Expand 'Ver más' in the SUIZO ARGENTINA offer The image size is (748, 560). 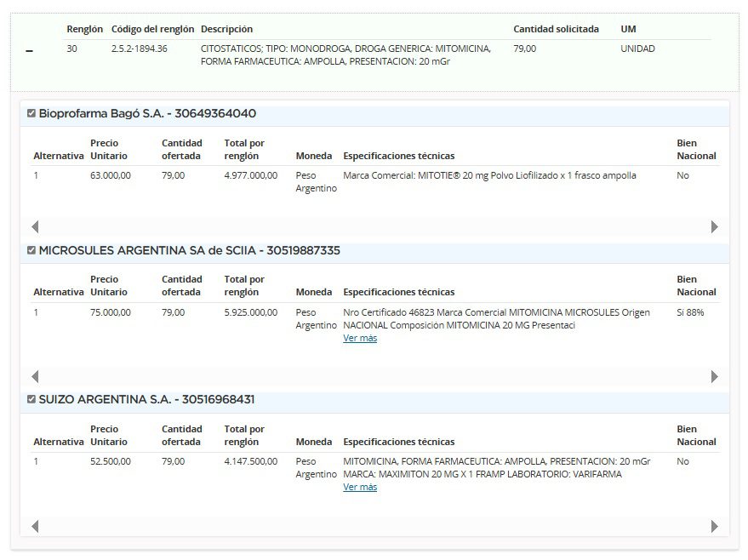360,487
